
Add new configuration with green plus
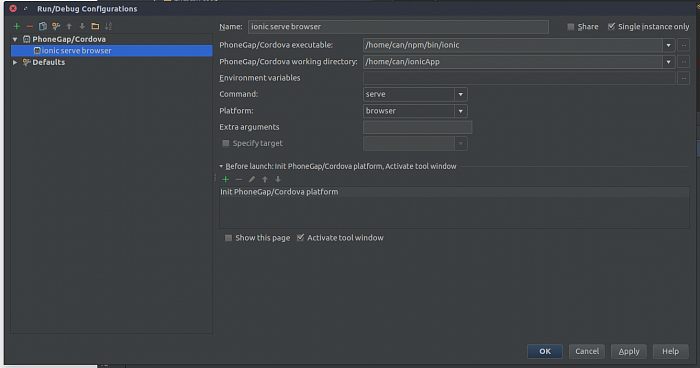[x=17, y=26]
